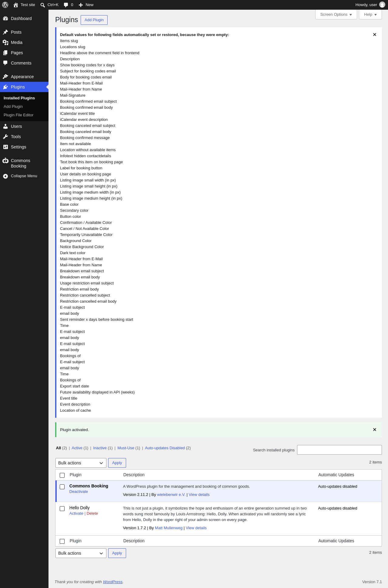Click the Plugin column header

(x=75, y=475)
